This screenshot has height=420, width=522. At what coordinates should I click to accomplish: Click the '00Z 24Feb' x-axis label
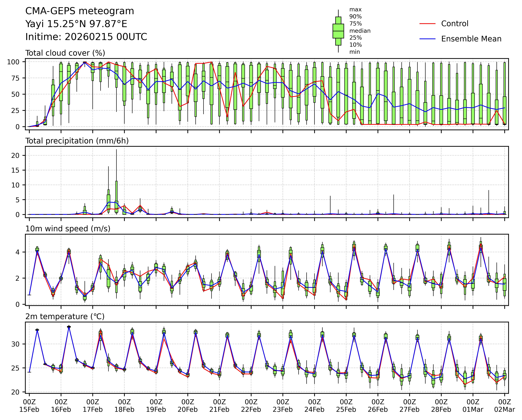(x=314, y=406)
